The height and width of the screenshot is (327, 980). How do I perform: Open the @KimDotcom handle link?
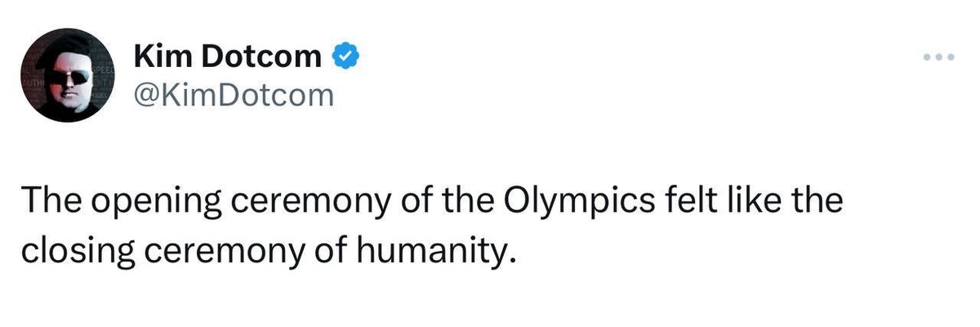pos(233,95)
